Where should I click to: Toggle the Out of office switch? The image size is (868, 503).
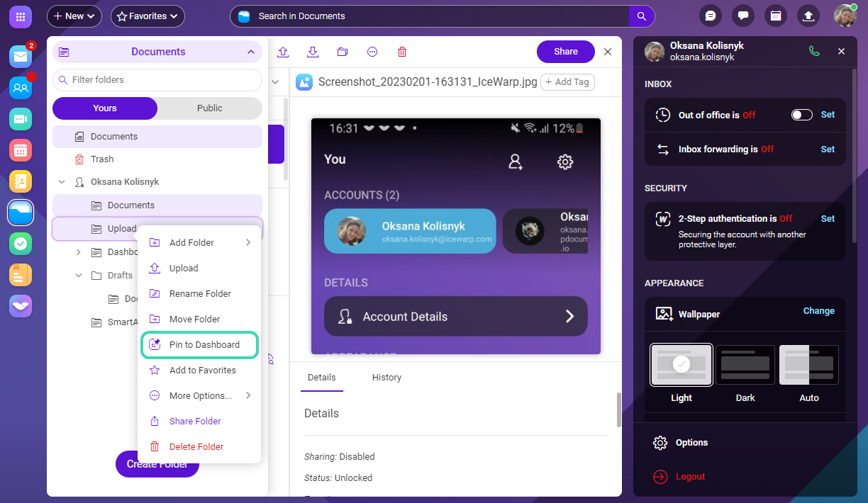click(x=801, y=115)
